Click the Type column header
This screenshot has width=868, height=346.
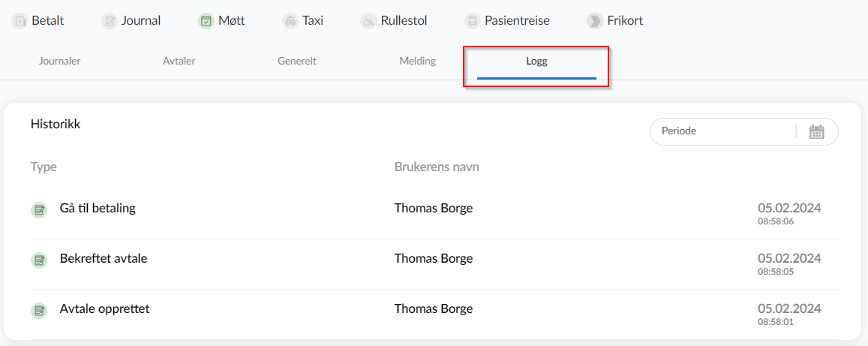(x=44, y=167)
